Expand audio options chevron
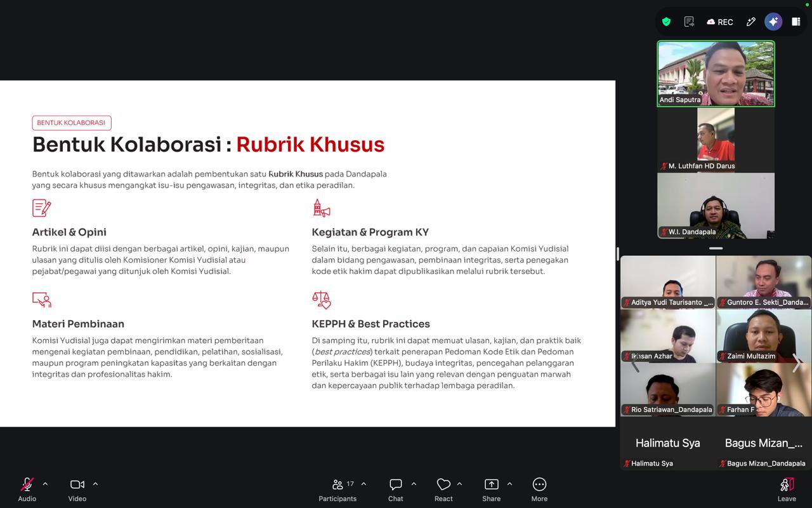 pos(45,484)
